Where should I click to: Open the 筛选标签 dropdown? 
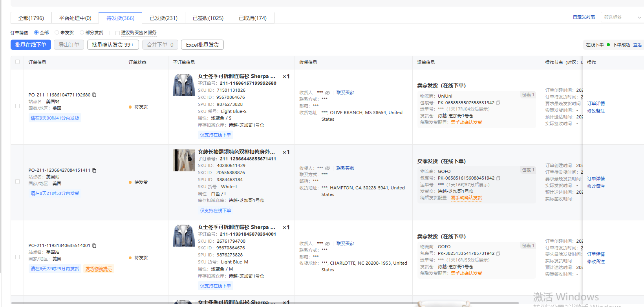click(622, 17)
